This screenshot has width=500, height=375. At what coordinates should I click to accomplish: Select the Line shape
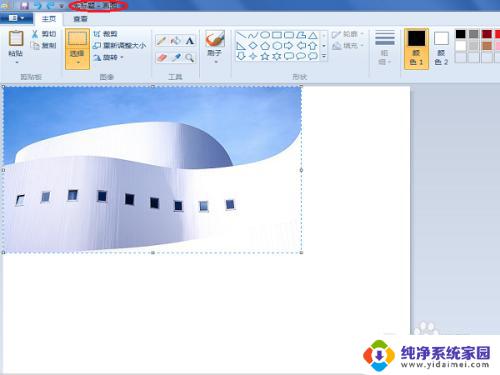click(x=241, y=35)
